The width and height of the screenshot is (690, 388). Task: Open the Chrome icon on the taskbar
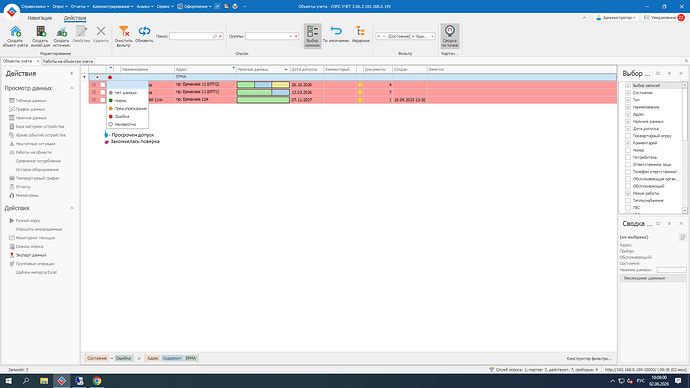[x=97, y=381]
